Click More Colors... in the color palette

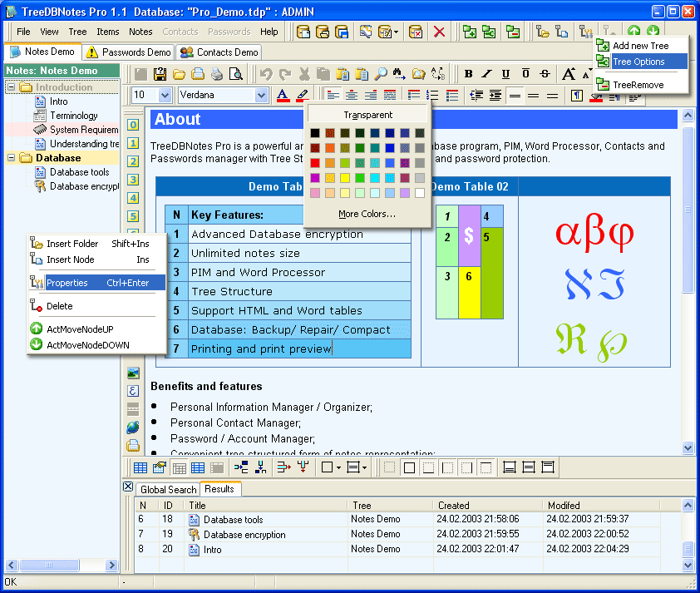coord(367,214)
